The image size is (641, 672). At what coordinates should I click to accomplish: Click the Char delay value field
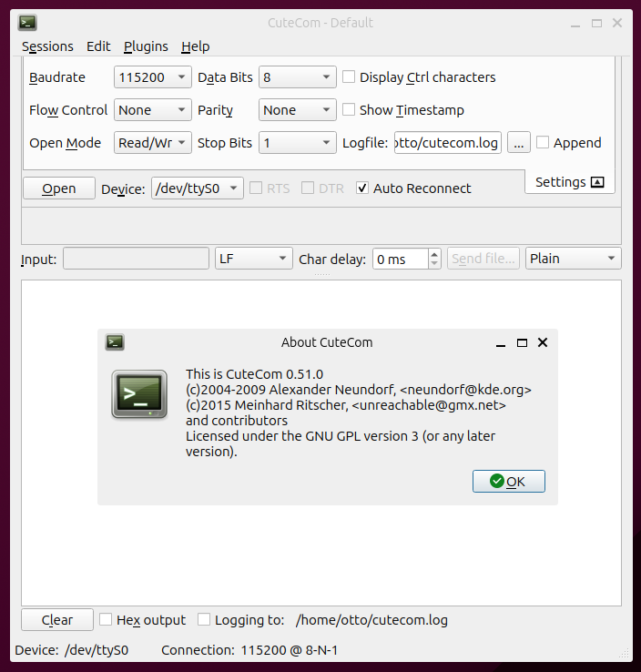coord(401,259)
